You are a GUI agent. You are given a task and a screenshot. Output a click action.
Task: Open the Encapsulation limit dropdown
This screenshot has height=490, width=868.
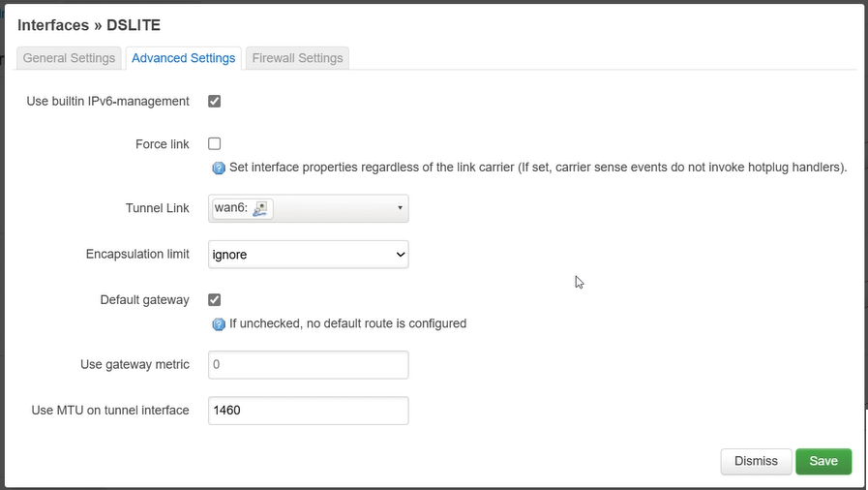pyautogui.click(x=309, y=255)
